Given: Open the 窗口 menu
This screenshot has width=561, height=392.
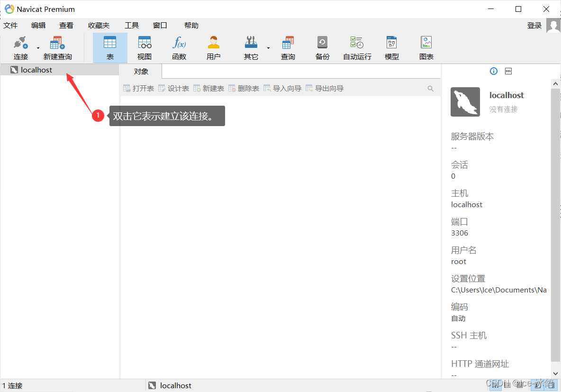Looking at the screenshot, I should coord(160,26).
